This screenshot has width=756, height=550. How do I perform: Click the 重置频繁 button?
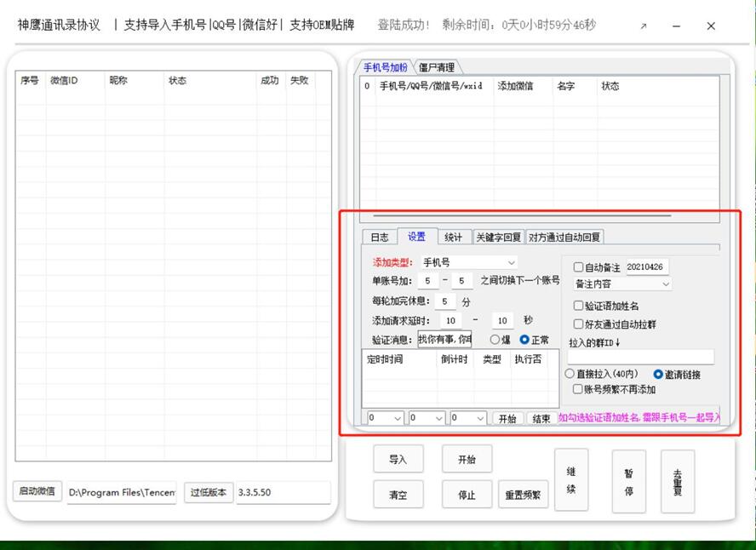pos(523,495)
